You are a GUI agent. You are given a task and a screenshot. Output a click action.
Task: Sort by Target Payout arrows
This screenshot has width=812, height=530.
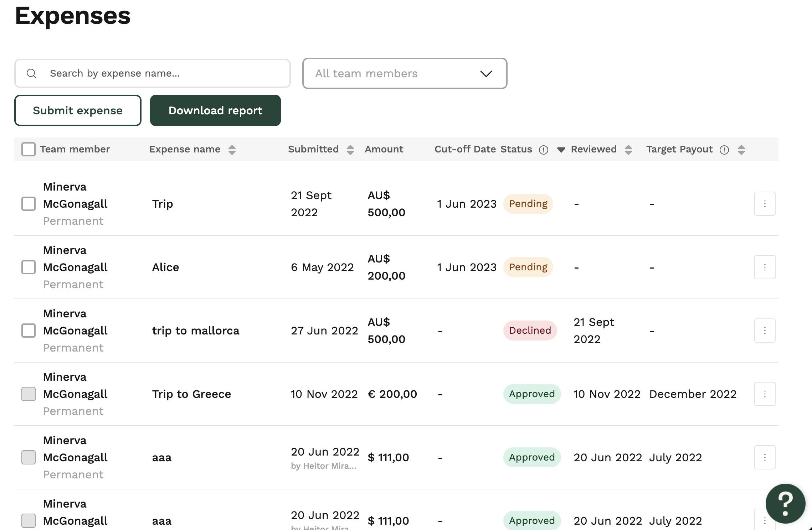pos(741,150)
